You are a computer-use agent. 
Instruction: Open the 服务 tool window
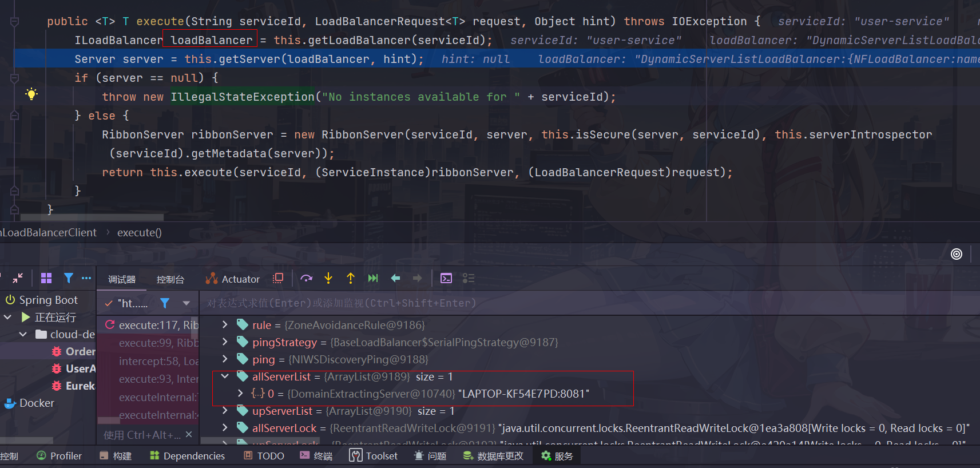pos(557,456)
